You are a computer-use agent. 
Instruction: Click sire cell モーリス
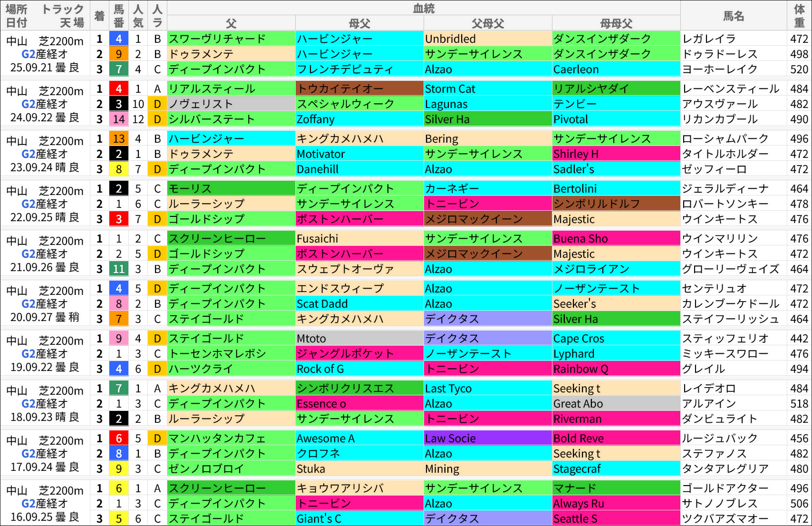(x=231, y=189)
